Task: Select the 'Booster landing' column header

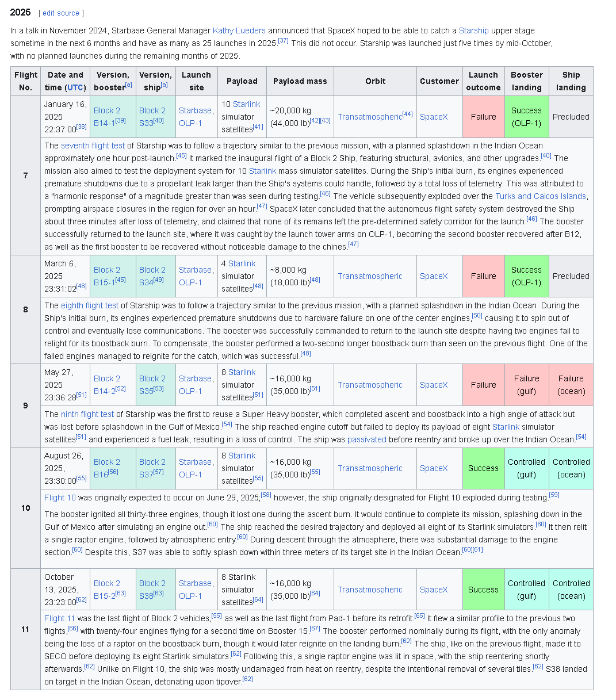Action: (527, 81)
